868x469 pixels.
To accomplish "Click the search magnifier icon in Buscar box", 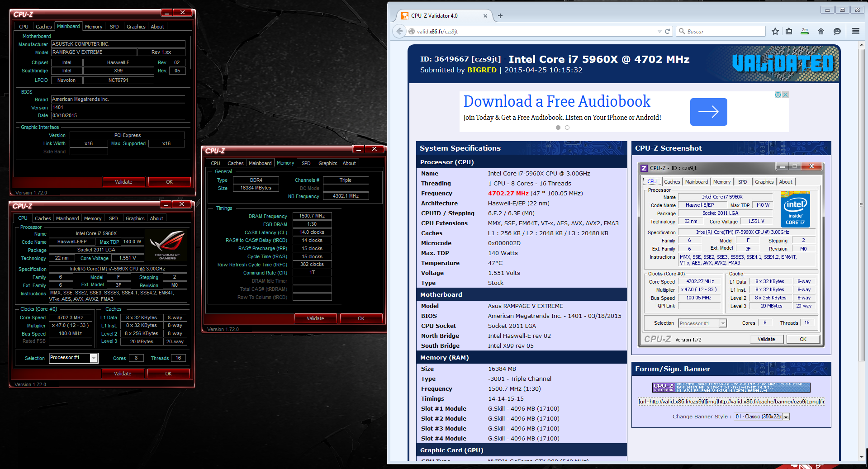I will pos(682,31).
